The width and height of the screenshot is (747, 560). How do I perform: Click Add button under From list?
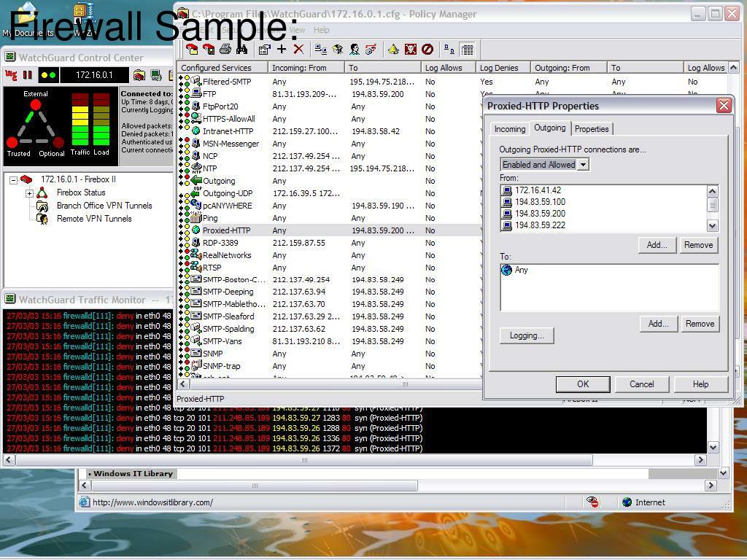click(x=657, y=245)
